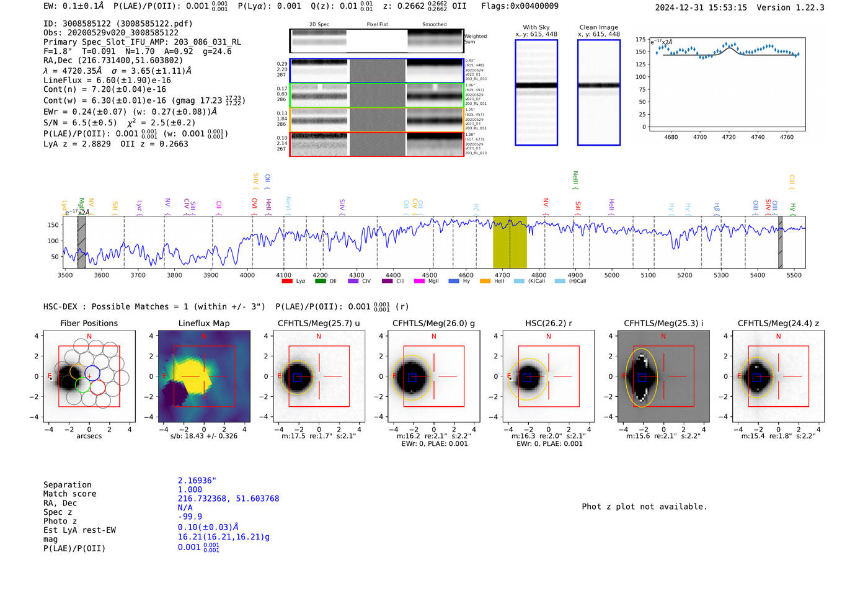The image size is (868, 591).
Task: Click the Weighted Sum 2D spectrum row
Action: tap(376, 41)
